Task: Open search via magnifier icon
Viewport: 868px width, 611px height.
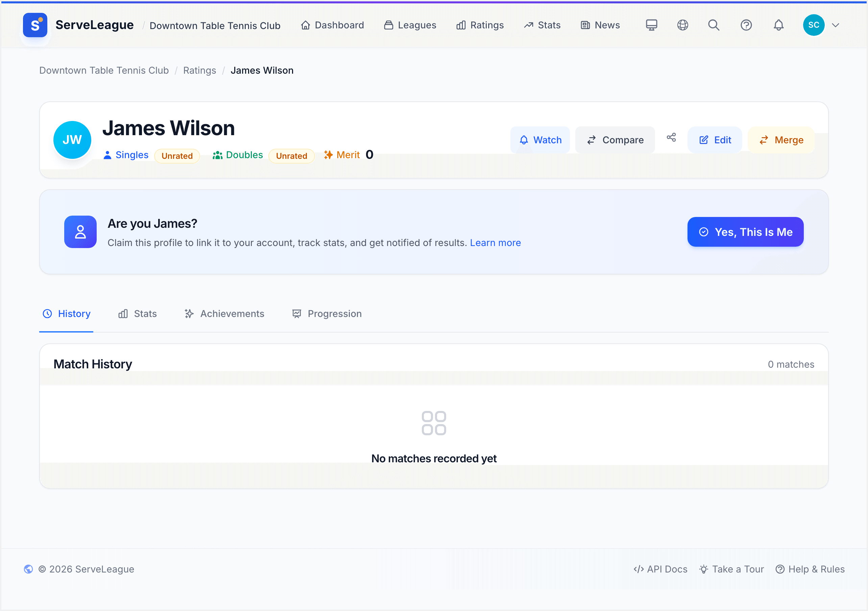Action: click(x=714, y=25)
